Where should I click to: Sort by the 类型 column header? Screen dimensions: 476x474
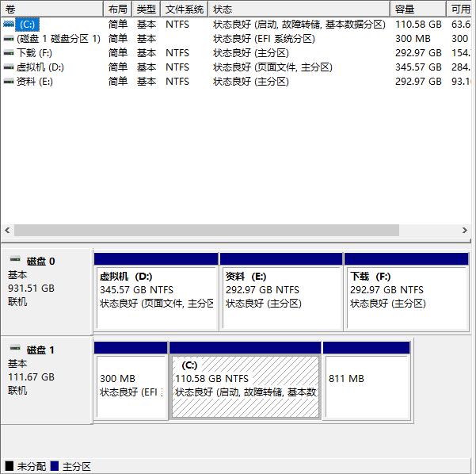pos(146,10)
